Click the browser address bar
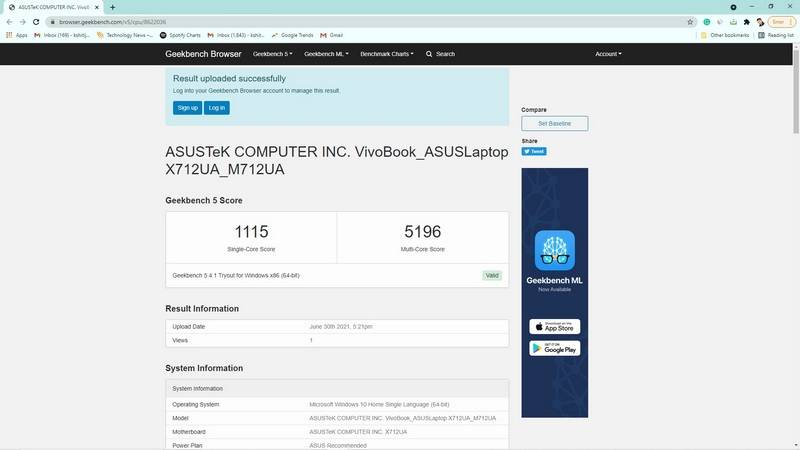The image size is (800, 450). (x=350, y=20)
